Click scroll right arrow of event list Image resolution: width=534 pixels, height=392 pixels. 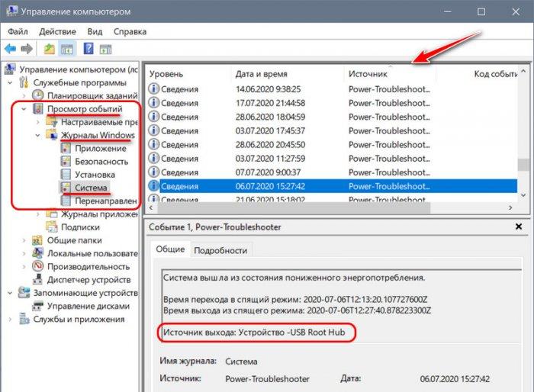click(x=510, y=207)
